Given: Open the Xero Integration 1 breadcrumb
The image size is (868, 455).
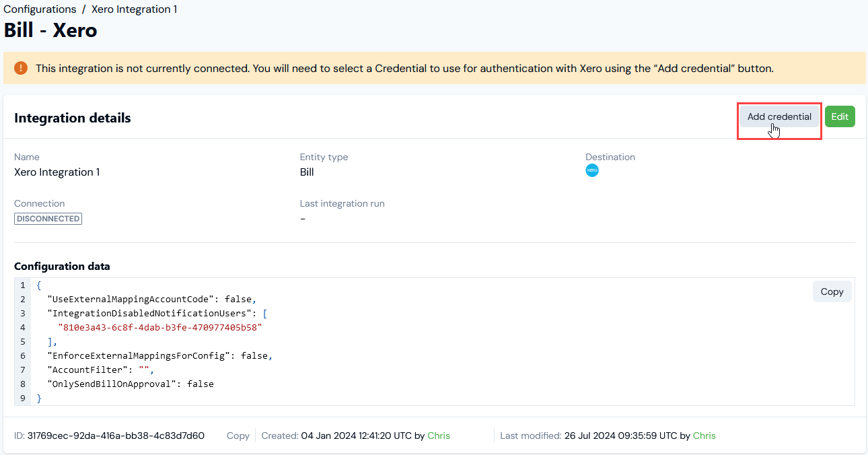Looking at the screenshot, I should (134, 9).
